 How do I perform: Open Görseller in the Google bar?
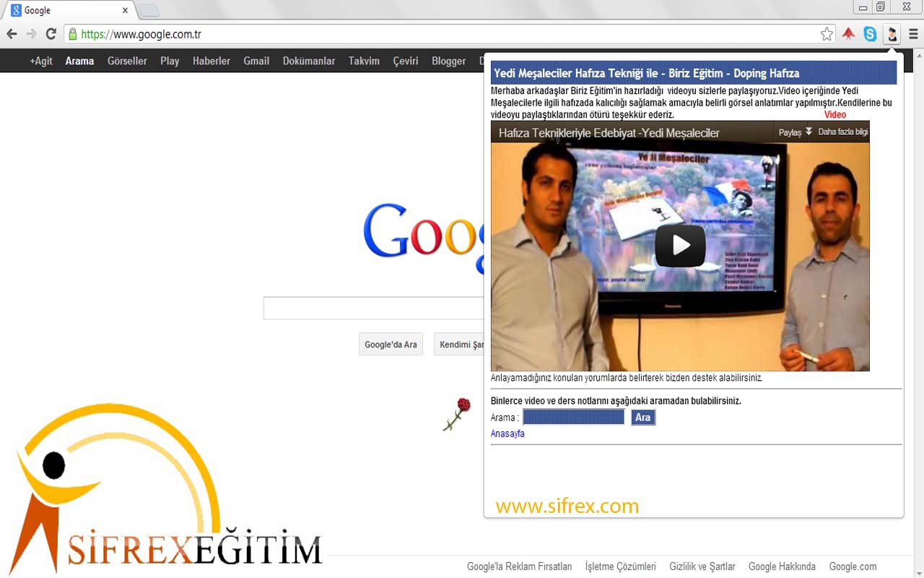point(127,61)
